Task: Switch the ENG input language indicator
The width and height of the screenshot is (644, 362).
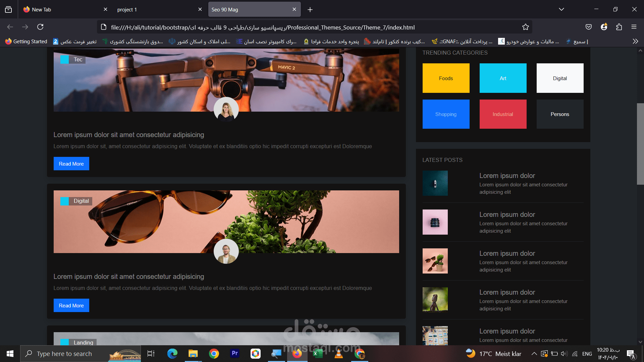Action: pyautogui.click(x=587, y=354)
